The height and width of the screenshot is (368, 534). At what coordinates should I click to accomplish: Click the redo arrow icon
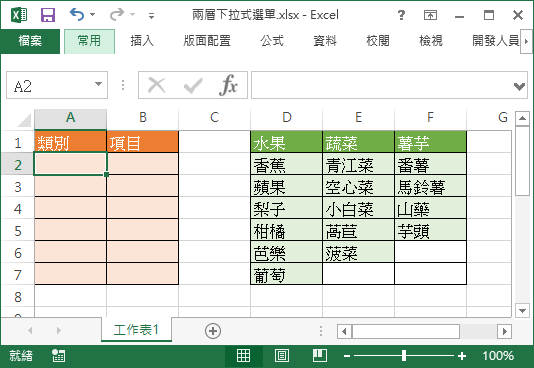(x=117, y=15)
